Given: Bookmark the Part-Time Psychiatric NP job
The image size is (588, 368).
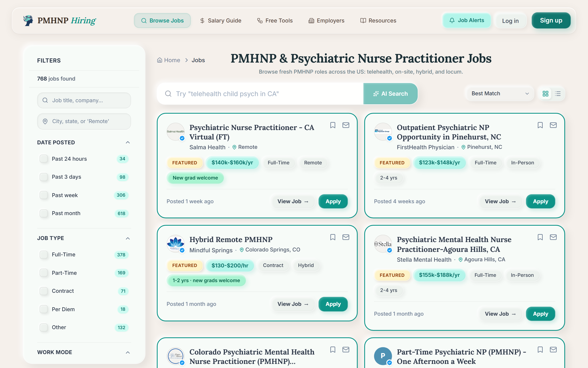Looking at the screenshot, I should coord(540,350).
